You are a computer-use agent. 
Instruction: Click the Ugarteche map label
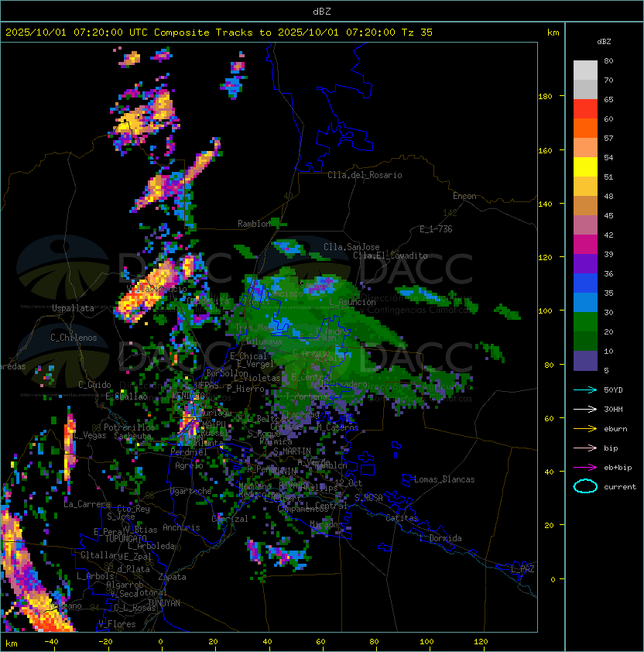[191, 491]
